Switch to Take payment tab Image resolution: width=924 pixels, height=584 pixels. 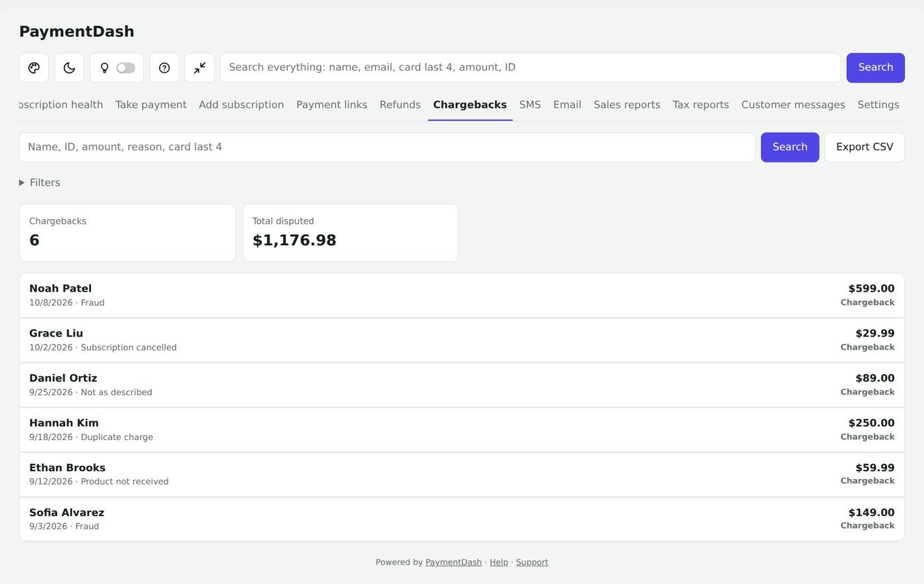(150, 105)
